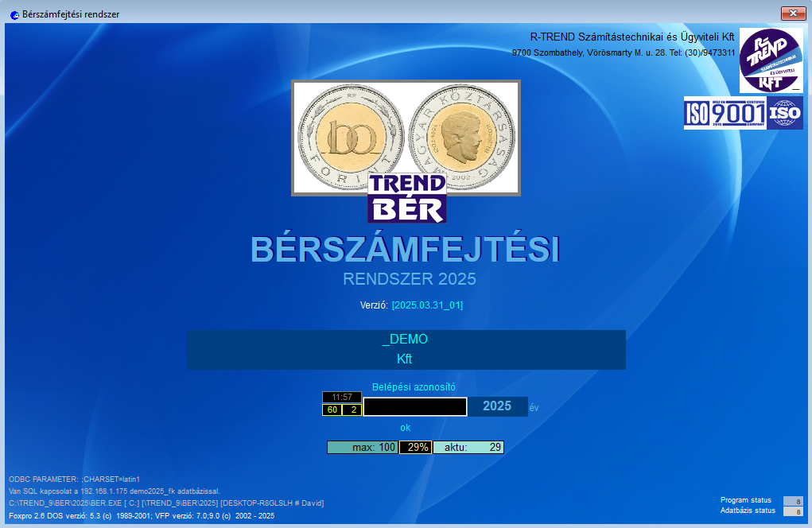This screenshot has width=812, height=528.
Task: Click the coin portrait side image
Action: [463, 138]
